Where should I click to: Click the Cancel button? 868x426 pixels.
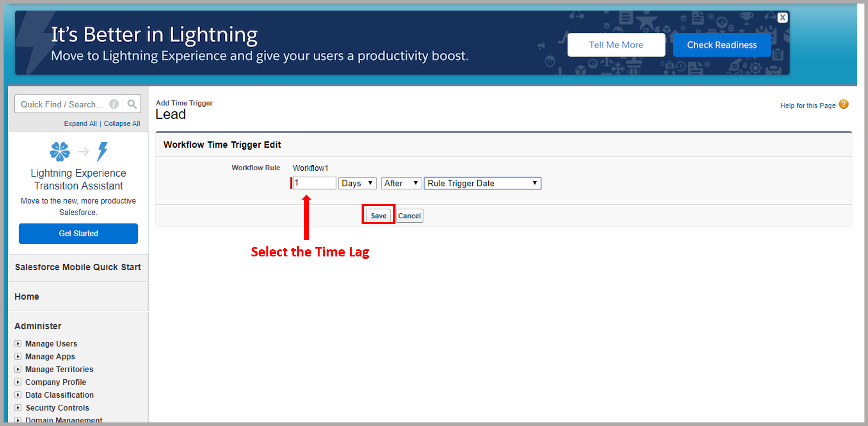(409, 216)
